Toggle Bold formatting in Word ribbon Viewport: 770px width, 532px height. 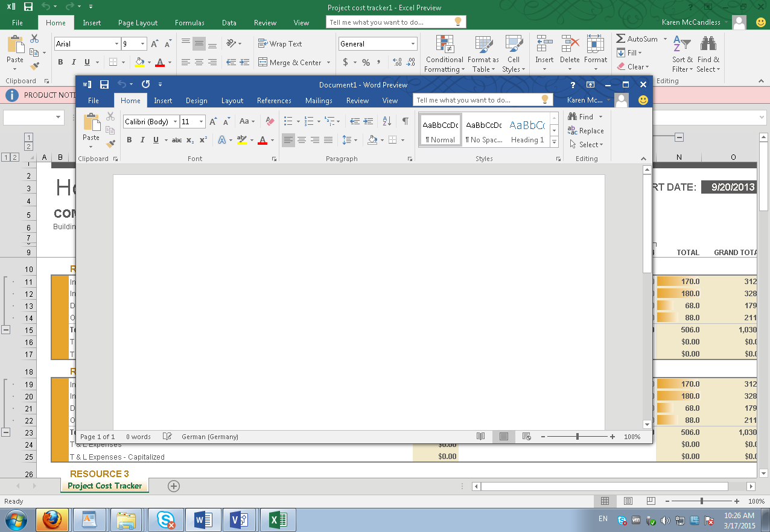[x=129, y=140]
